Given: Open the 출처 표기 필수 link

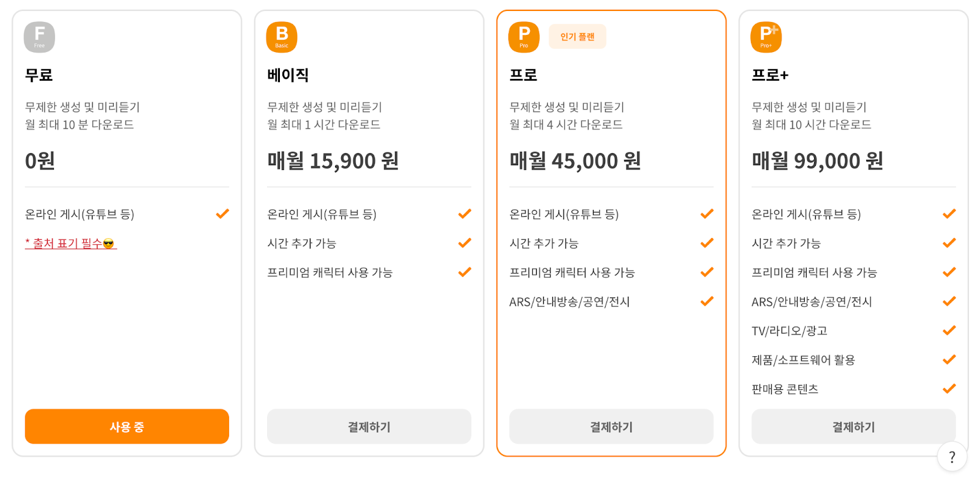Looking at the screenshot, I should tap(70, 244).
